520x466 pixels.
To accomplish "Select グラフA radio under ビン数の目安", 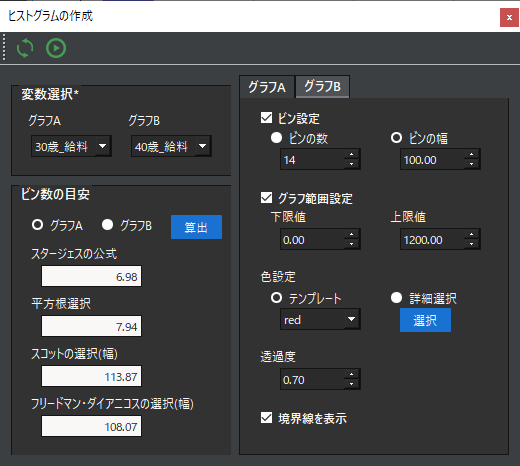I will [x=37, y=225].
